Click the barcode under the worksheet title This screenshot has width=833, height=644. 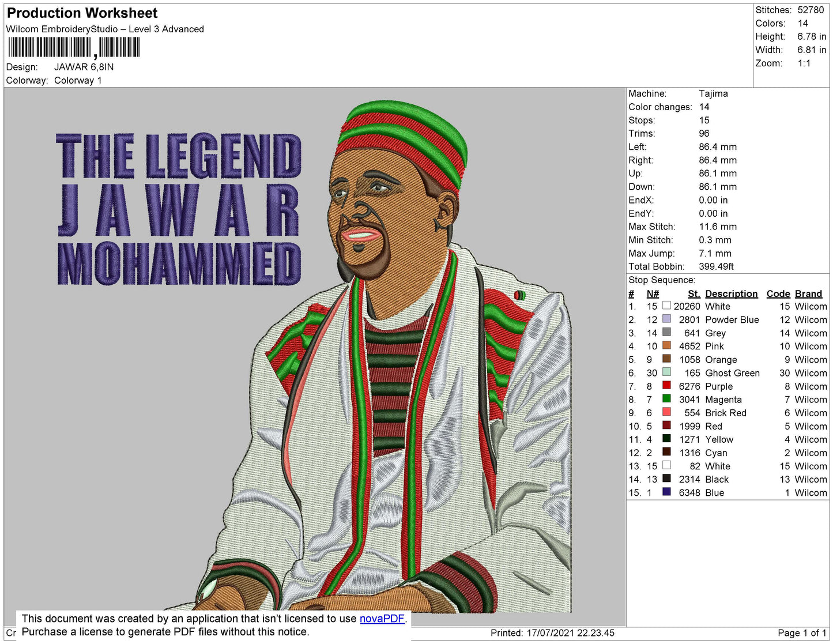click(74, 48)
